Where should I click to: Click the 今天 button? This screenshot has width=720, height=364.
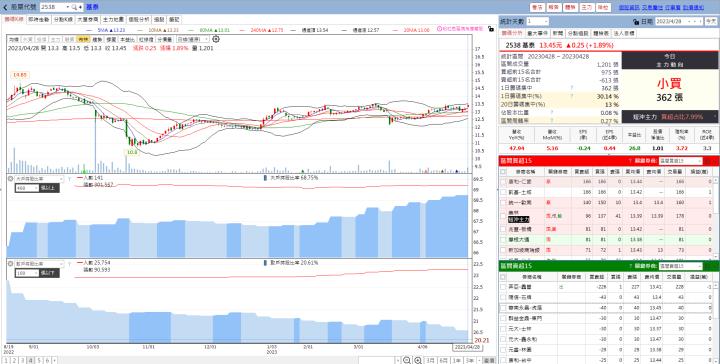click(711, 22)
